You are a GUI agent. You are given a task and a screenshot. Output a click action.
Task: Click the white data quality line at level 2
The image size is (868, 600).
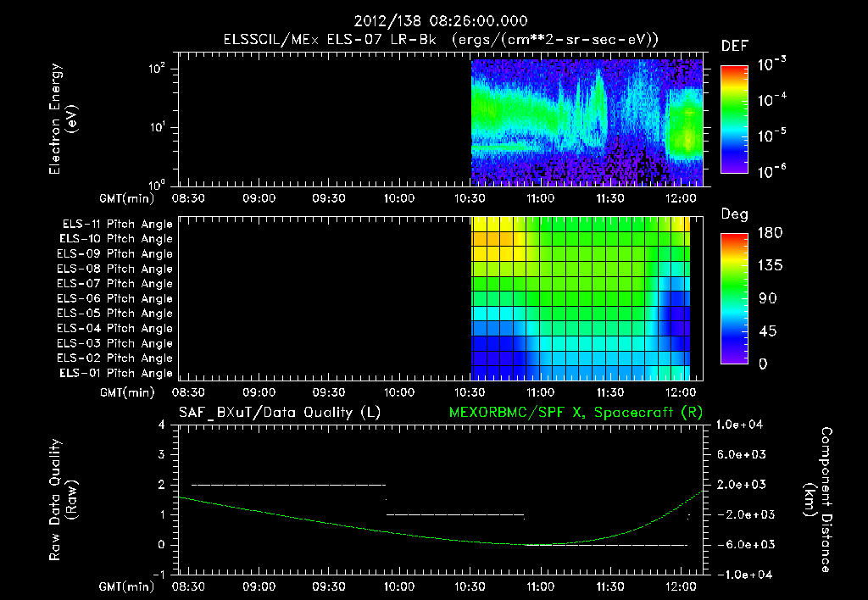point(288,485)
